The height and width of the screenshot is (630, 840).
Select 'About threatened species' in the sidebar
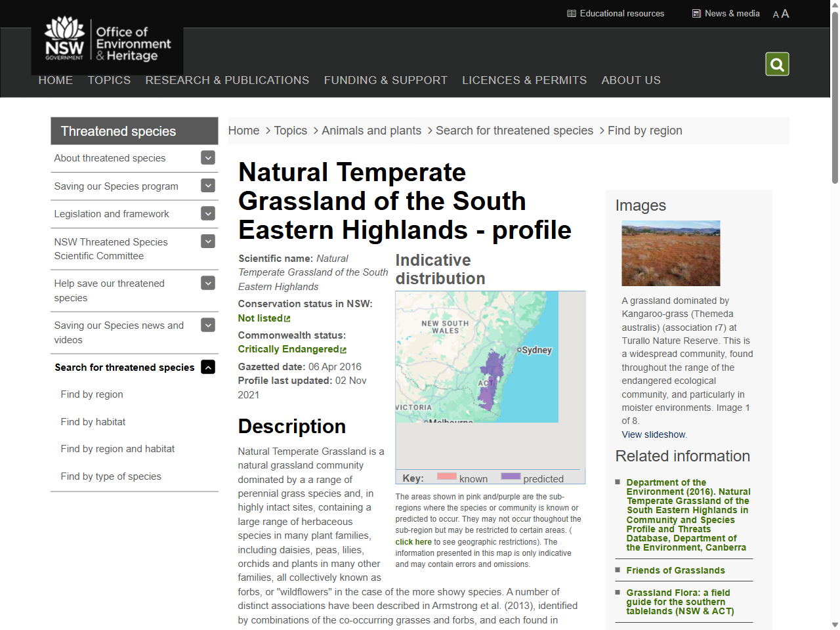109,158
